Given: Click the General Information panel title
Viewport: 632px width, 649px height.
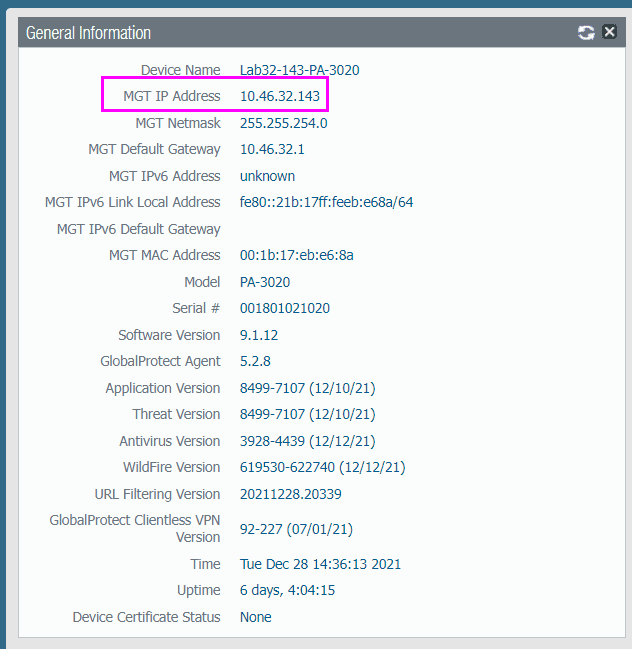Looking at the screenshot, I should tap(88, 33).
